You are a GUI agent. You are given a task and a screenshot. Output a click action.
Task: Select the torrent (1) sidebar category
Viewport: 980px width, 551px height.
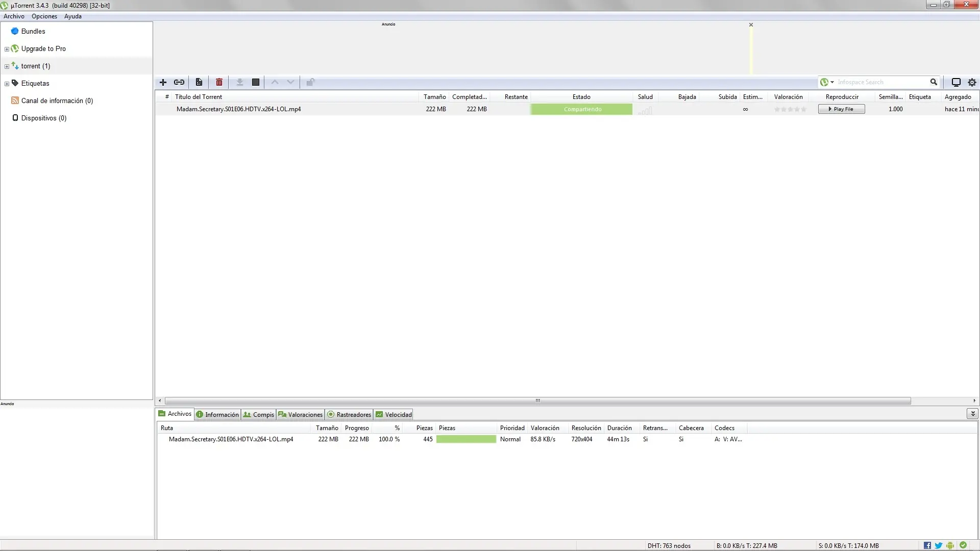pos(36,66)
